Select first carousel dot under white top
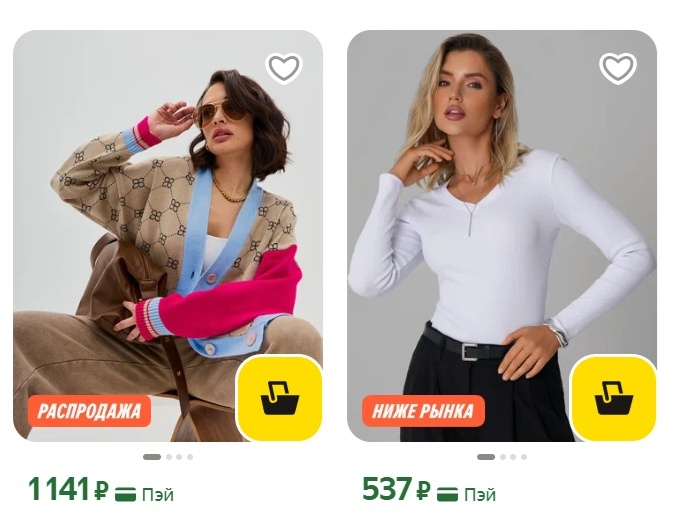 [486, 457]
